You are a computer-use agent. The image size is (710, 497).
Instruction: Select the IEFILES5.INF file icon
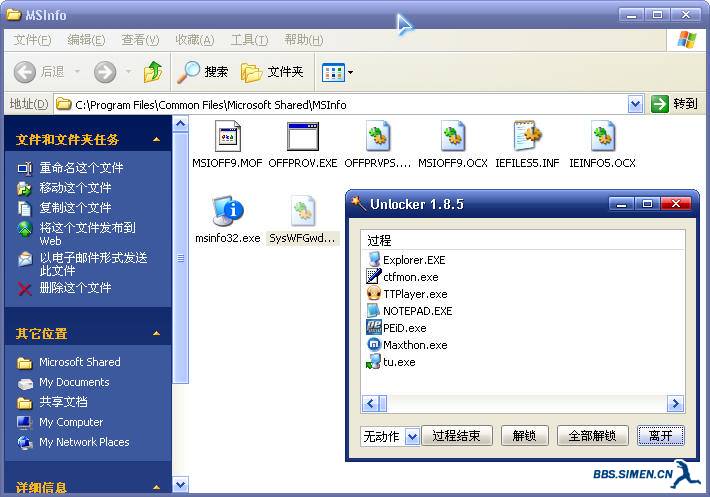528,135
